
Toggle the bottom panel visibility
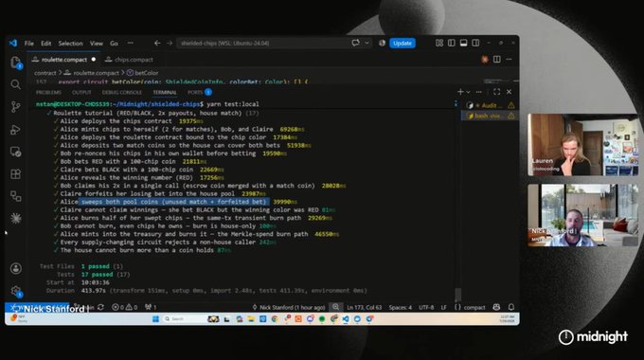click(463, 43)
